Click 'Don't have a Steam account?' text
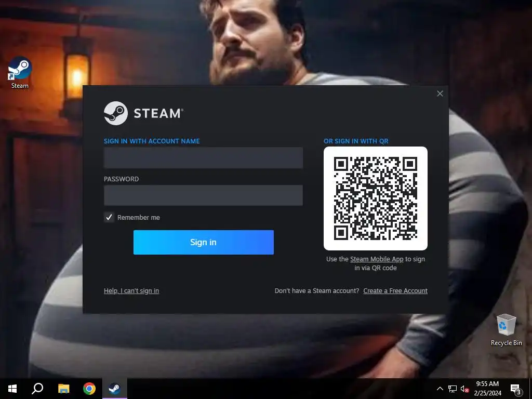The height and width of the screenshot is (399, 532). (x=317, y=291)
